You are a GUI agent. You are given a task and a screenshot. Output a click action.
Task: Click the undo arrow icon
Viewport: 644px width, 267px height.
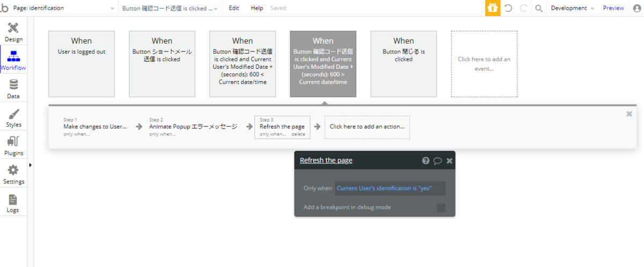pos(508,8)
